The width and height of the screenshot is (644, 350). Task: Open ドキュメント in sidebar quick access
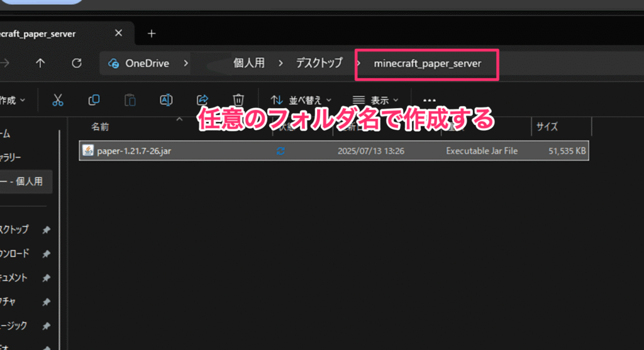14,278
